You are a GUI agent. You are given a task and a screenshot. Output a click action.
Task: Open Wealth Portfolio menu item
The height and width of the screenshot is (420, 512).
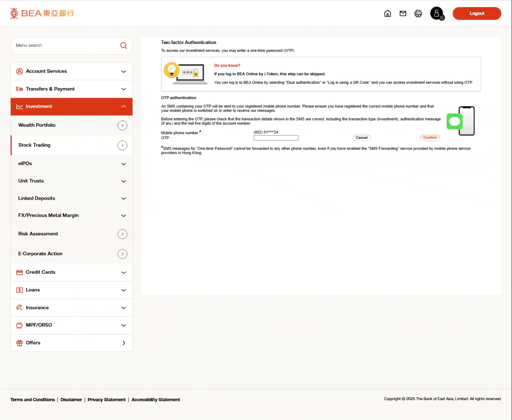click(x=72, y=125)
